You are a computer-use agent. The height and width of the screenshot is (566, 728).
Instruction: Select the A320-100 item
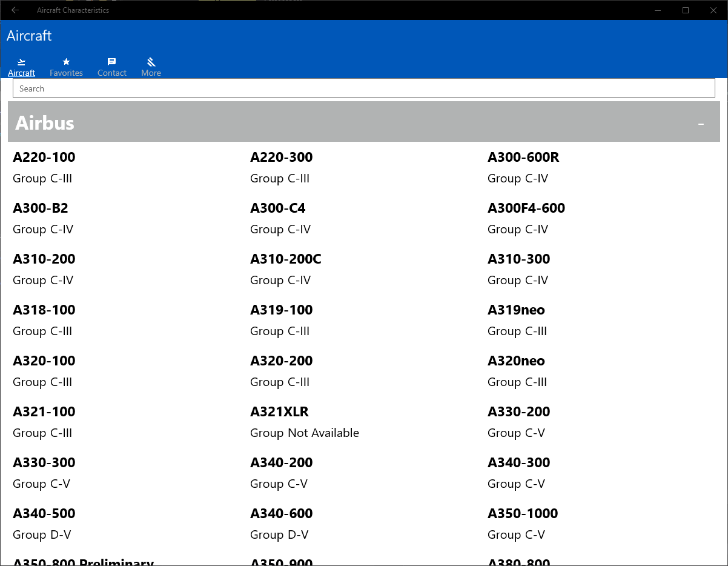[x=44, y=361]
